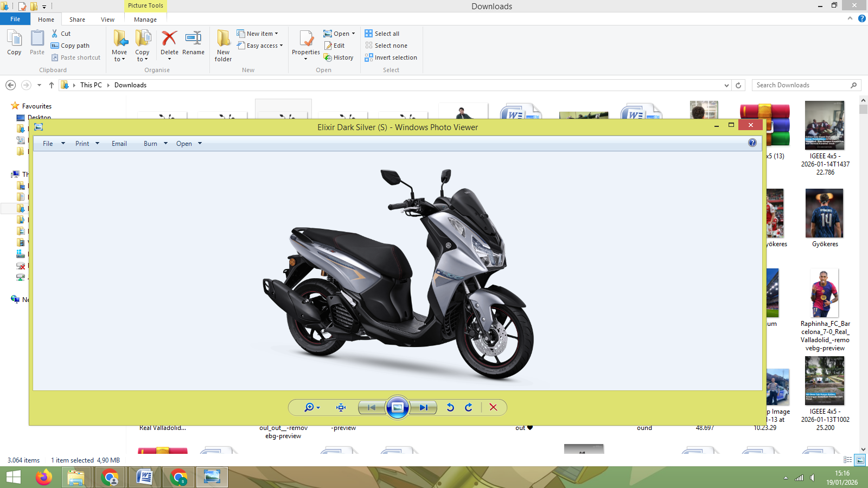The height and width of the screenshot is (488, 868).
Task: Click Select none in the ribbon
Action: pyautogui.click(x=386, y=46)
